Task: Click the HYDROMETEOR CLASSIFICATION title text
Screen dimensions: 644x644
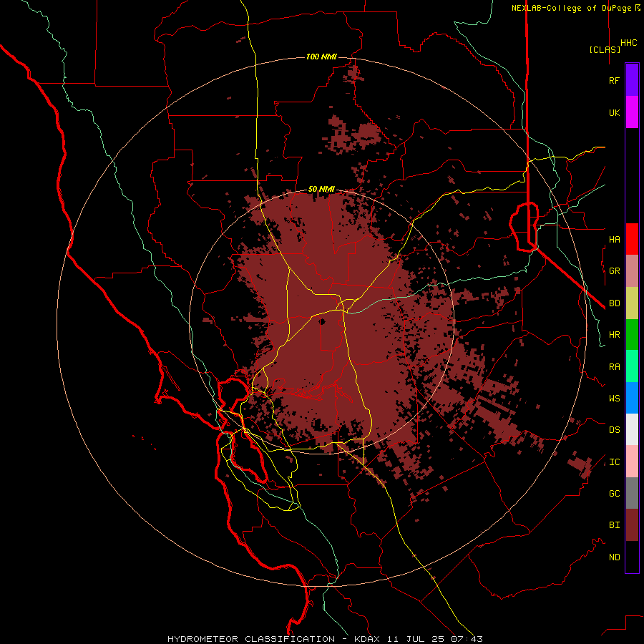Action: tap(251, 639)
